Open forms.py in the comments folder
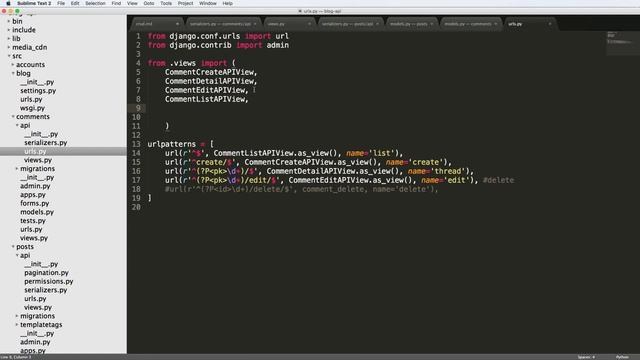This screenshot has height=360, width=640. tap(35, 203)
